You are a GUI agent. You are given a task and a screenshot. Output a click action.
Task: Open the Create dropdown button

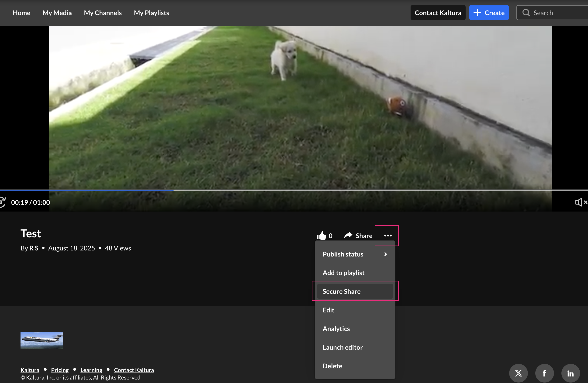(489, 13)
